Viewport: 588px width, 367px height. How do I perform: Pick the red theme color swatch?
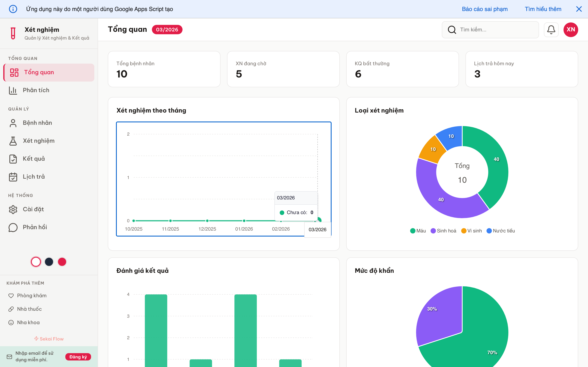(62, 262)
